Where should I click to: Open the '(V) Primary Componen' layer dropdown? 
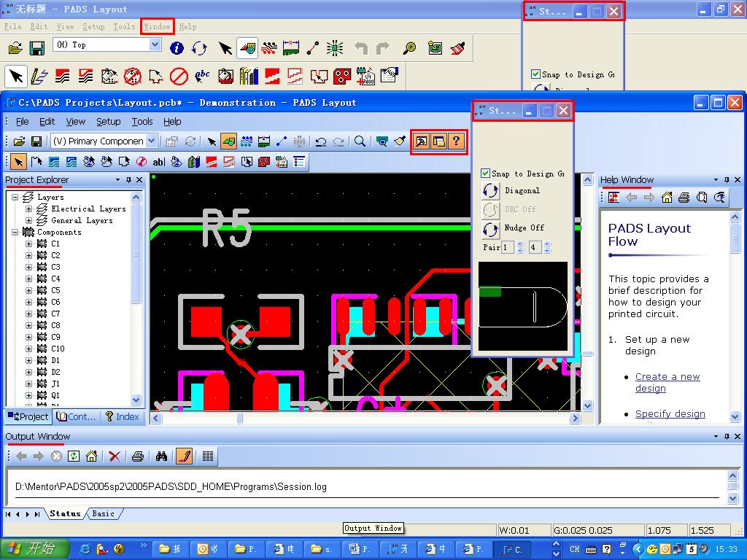152,141
